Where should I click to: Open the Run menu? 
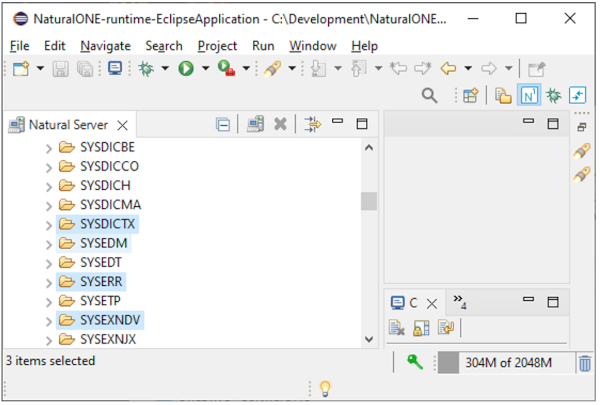point(263,46)
